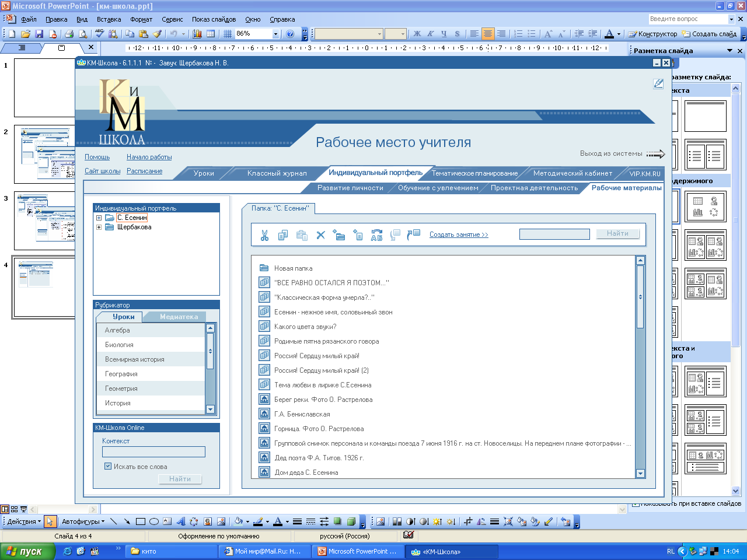Click PowerPoint's Print icon
Viewport: 747px width, 560px height.
(69, 34)
